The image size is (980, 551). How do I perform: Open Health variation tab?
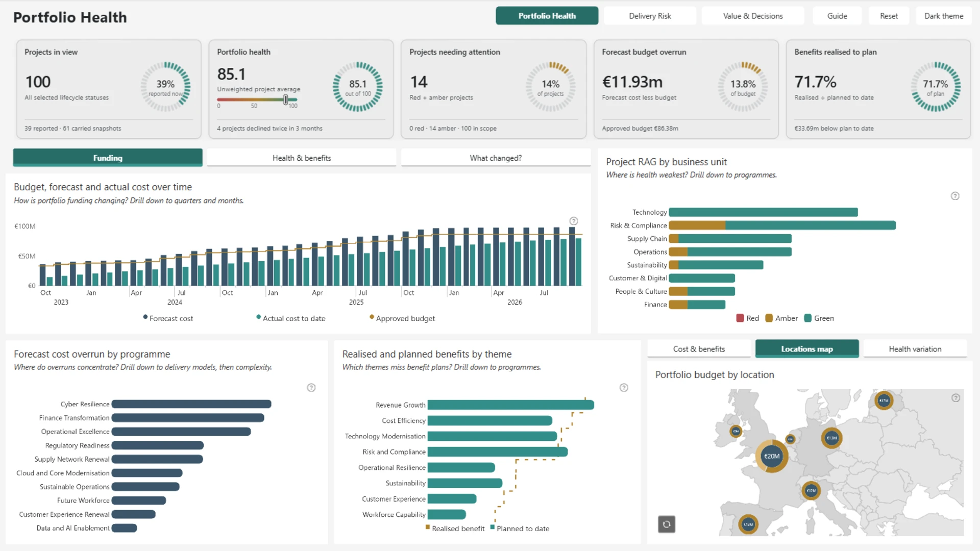(x=915, y=349)
